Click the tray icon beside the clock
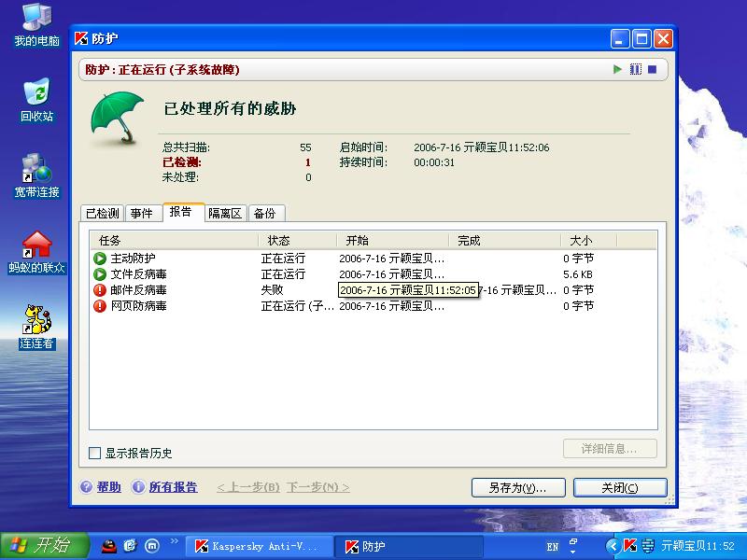This screenshot has width=747, height=560. tap(647, 546)
